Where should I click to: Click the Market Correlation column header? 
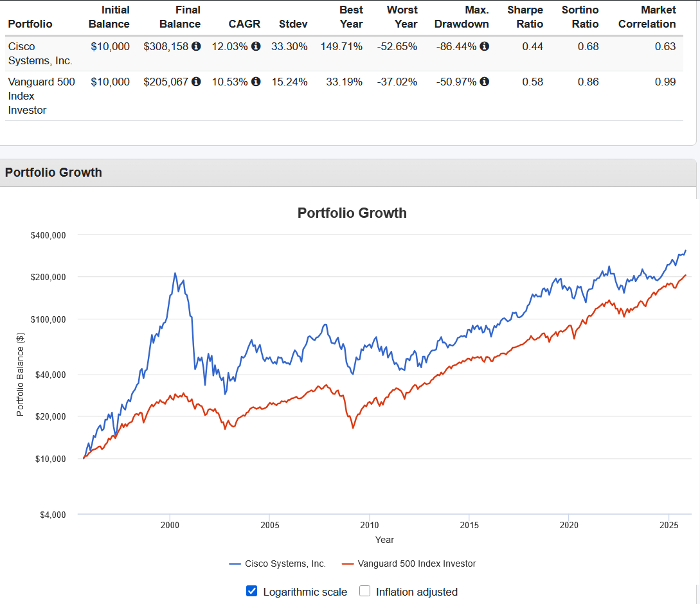(647, 17)
